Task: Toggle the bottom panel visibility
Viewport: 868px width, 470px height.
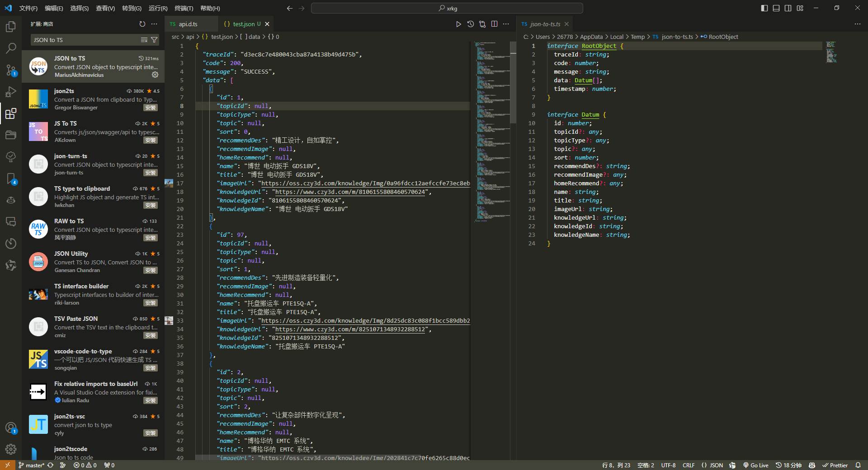Action: coord(776,8)
